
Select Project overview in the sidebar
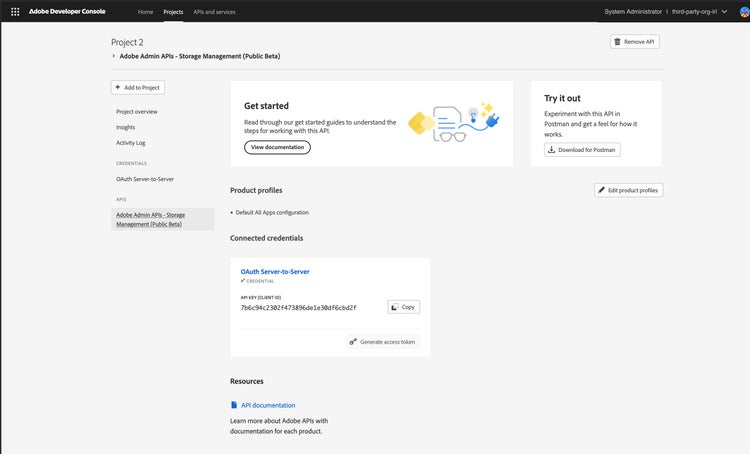coord(137,112)
